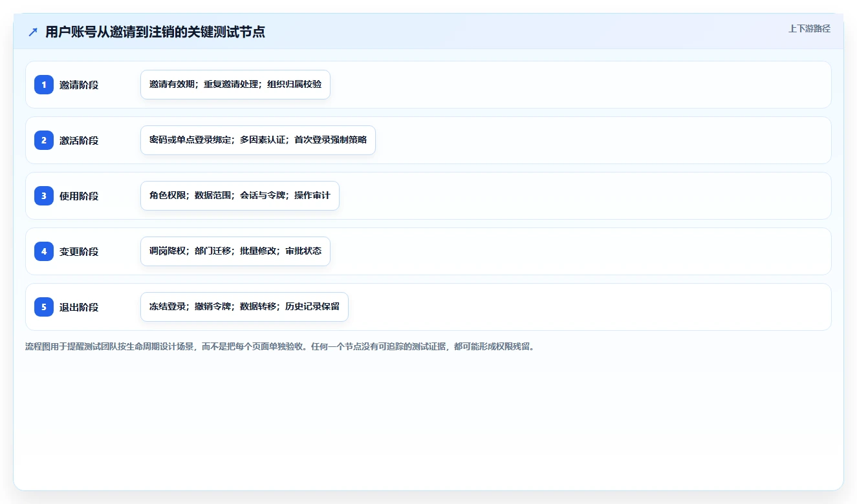Click the 退出阶段 stage label
857x504 pixels.
point(79,307)
